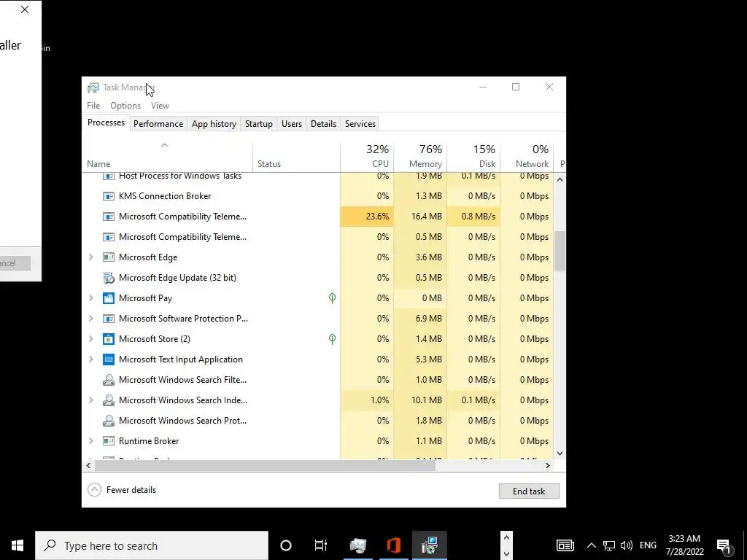The height and width of the screenshot is (560, 747).
Task: Expand the Microsoft Store (2) group
Action: click(x=91, y=339)
